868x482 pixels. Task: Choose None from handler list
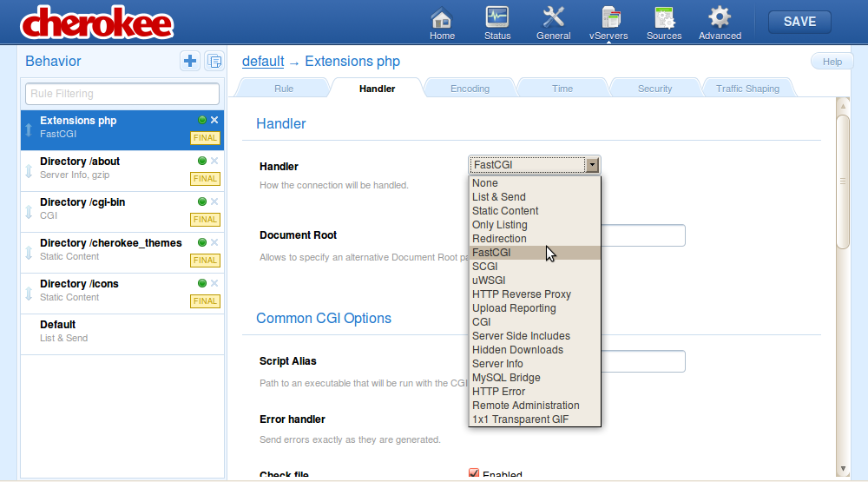[x=535, y=183]
